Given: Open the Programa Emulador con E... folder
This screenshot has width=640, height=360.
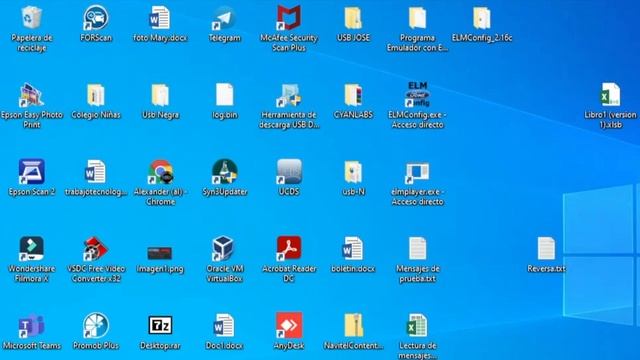Looking at the screenshot, I should [417, 18].
